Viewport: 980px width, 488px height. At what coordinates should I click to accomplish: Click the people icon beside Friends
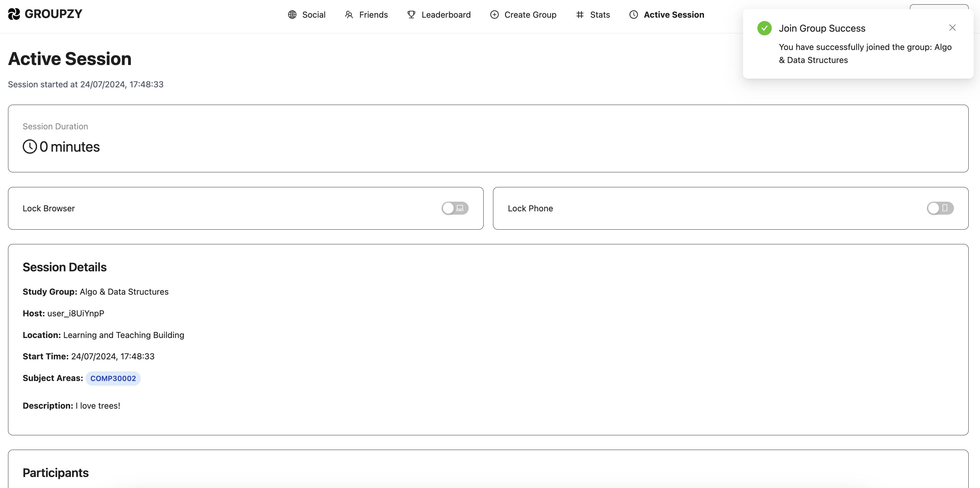pos(349,15)
